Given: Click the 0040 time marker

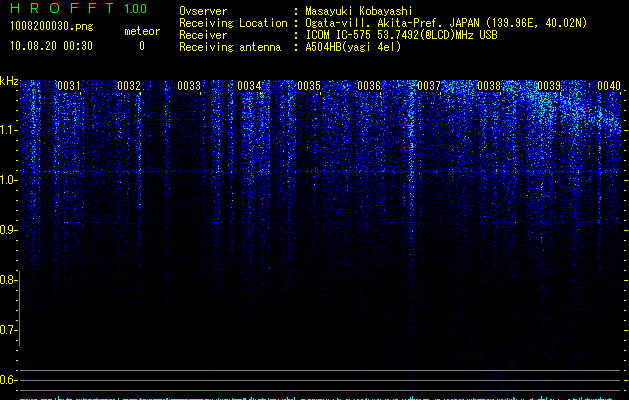Looking at the screenshot, I should pos(609,86).
